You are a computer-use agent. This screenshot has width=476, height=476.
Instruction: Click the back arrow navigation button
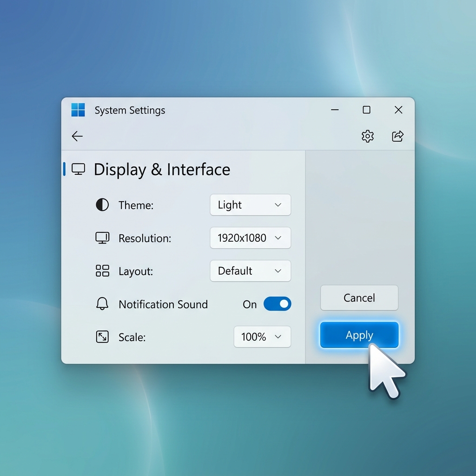(77, 136)
